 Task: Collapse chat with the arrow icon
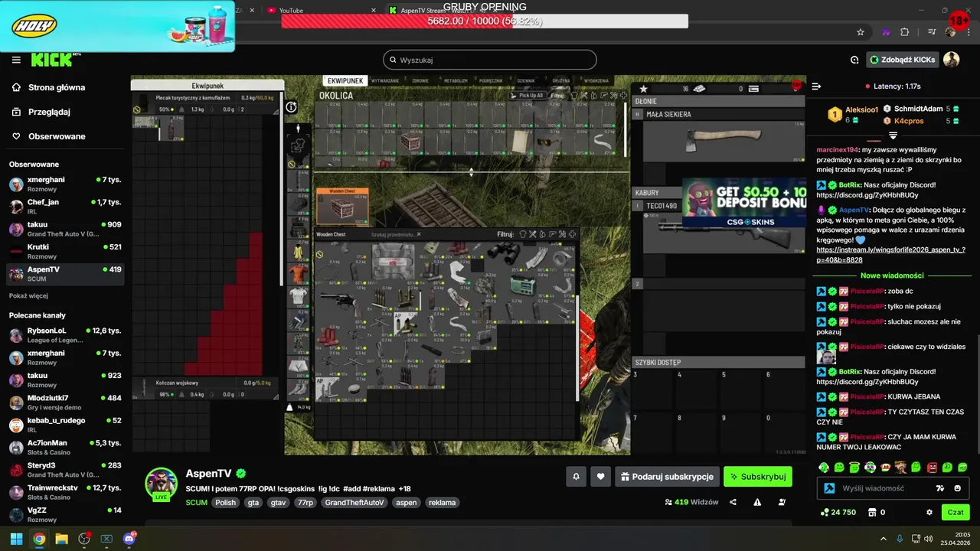(816, 86)
